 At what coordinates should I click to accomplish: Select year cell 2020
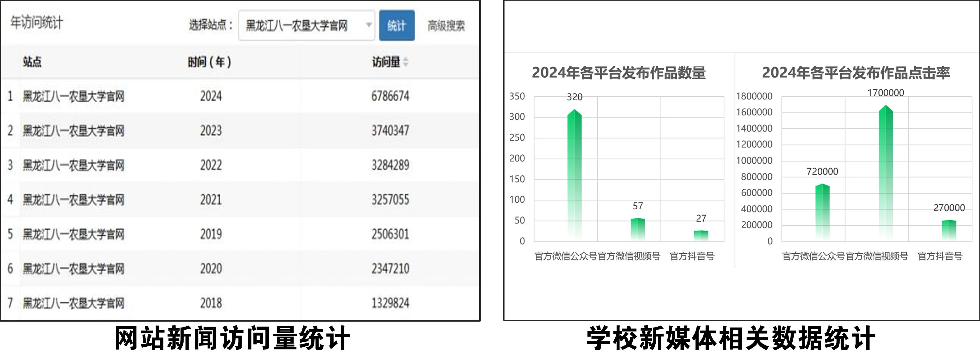(x=211, y=269)
